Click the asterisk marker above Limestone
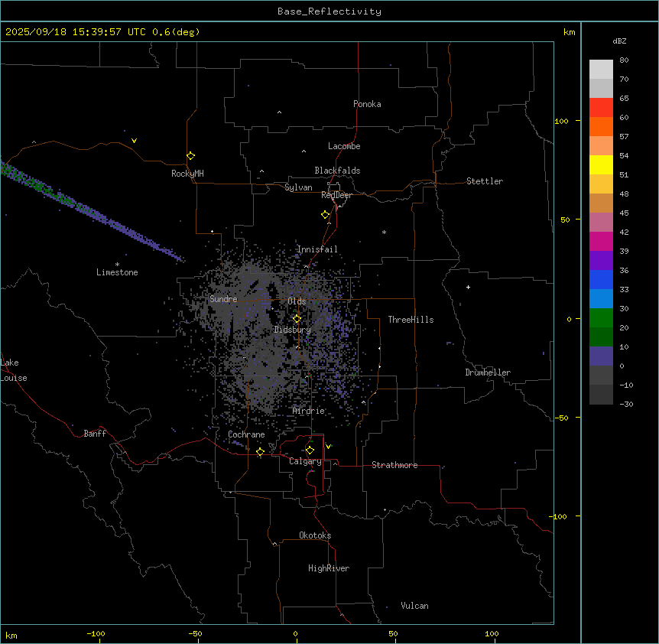The height and width of the screenshot is (644, 659). 117,264
